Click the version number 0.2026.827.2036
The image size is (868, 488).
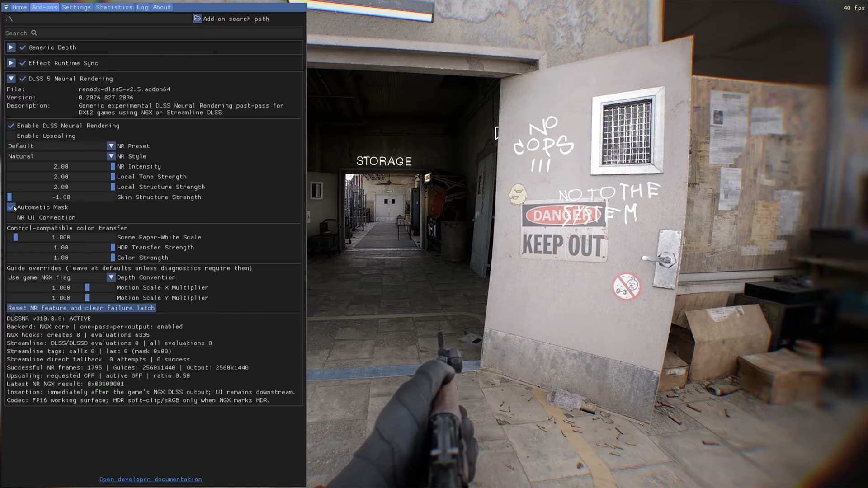point(106,98)
